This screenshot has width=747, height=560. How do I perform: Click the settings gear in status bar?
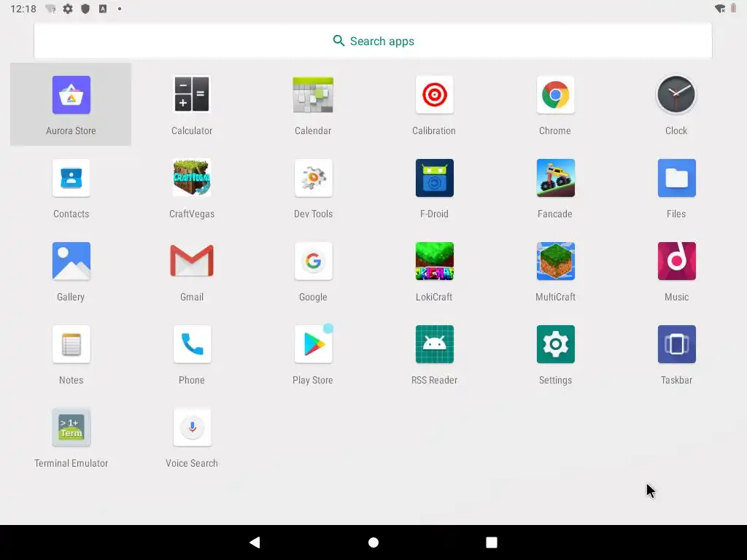68,9
